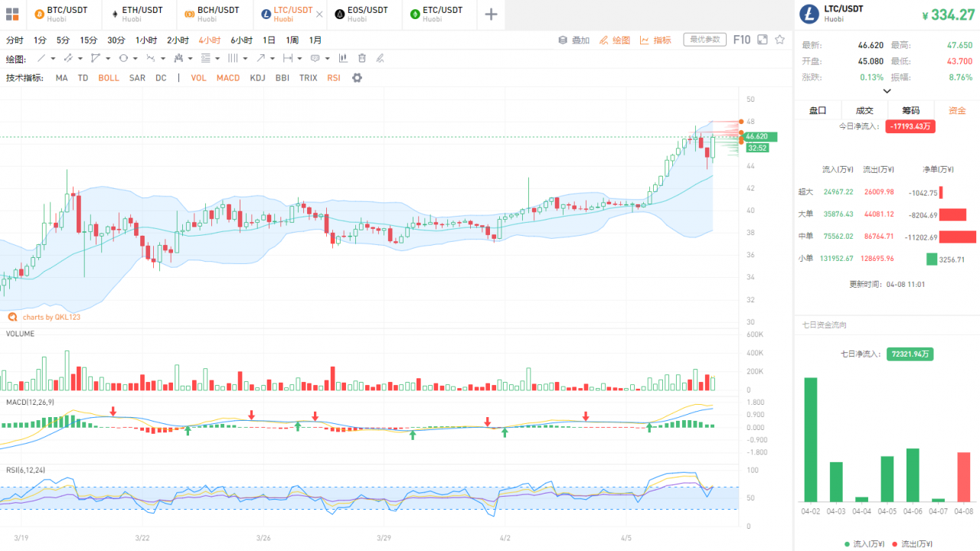Click the 04-02 seven-day flow bar
The image size is (980, 551).
tap(810, 439)
